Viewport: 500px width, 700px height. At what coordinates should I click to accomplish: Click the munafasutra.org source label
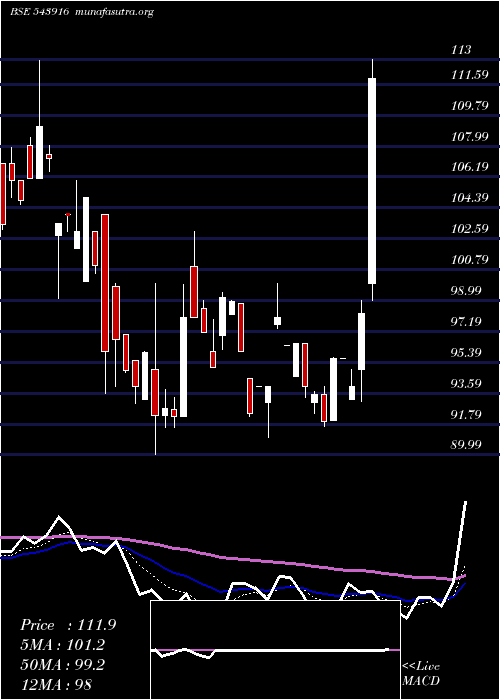(x=115, y=12)
